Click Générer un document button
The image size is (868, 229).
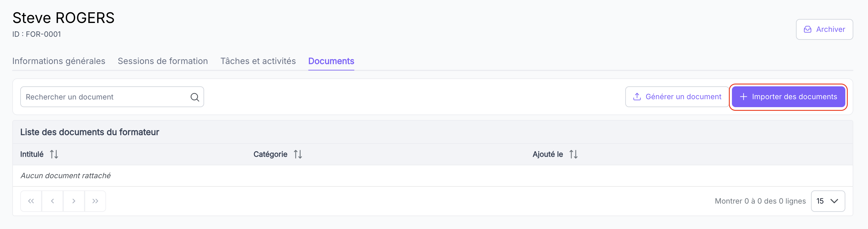(x=677, y=97)
